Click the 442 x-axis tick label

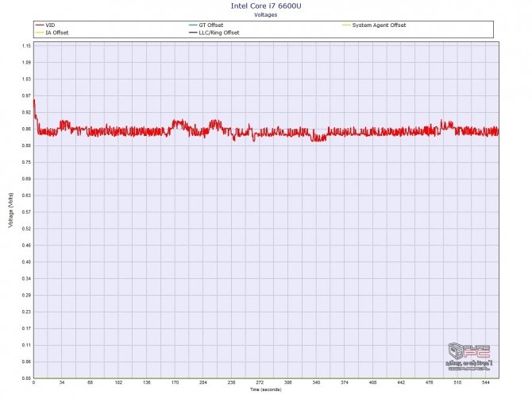click(401, 382)
